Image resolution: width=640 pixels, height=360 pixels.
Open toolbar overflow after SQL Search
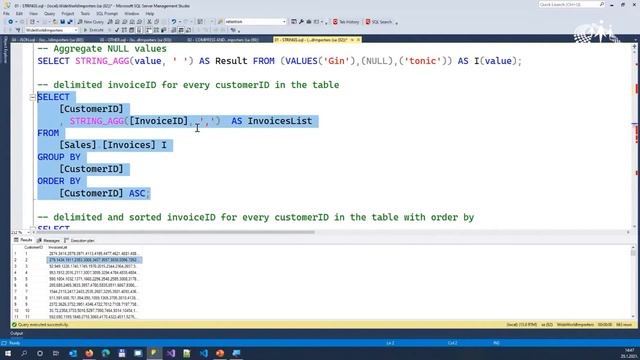click(x=396, y=23)
